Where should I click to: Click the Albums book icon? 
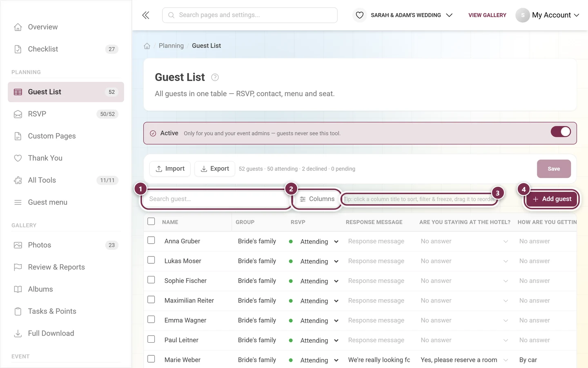(18, 289)
